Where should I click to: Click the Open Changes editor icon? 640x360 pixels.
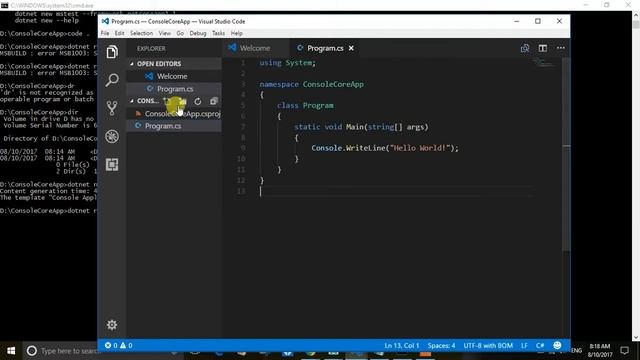[525, 48]
